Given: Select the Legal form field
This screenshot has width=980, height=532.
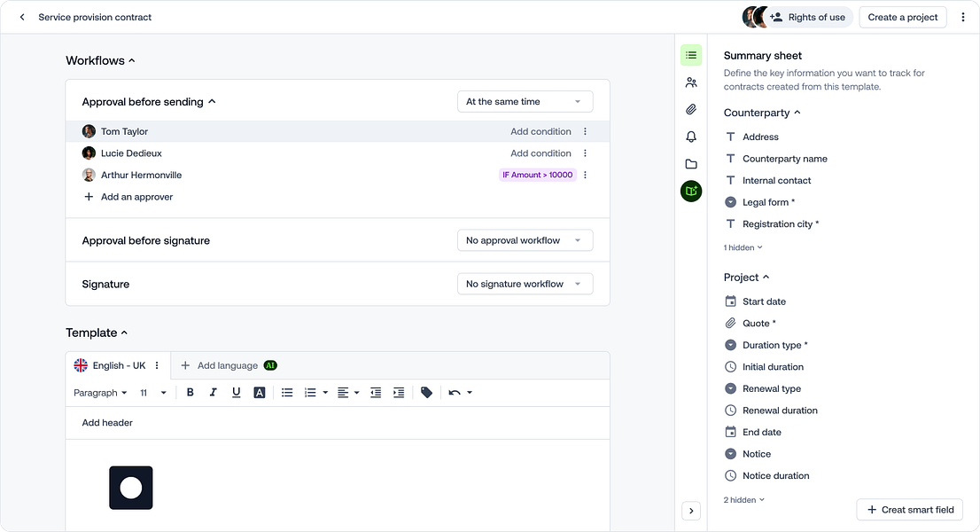Looking at the screenshot, I should 760,202.
